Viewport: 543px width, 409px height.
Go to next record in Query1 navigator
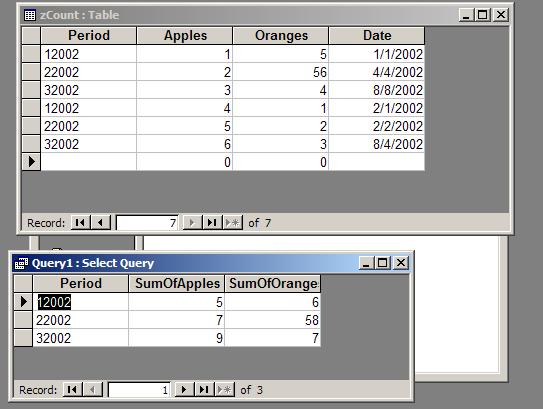(184, 390)
